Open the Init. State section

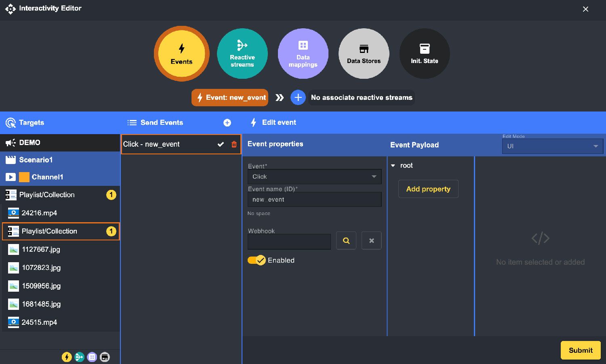424,54
